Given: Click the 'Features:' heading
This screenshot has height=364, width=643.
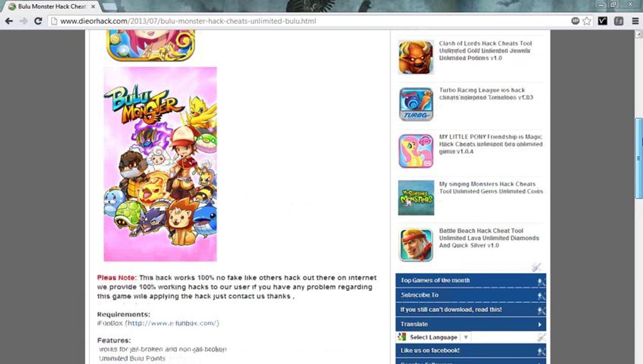Looking at the screenshot, I should (x=114, y=340).
